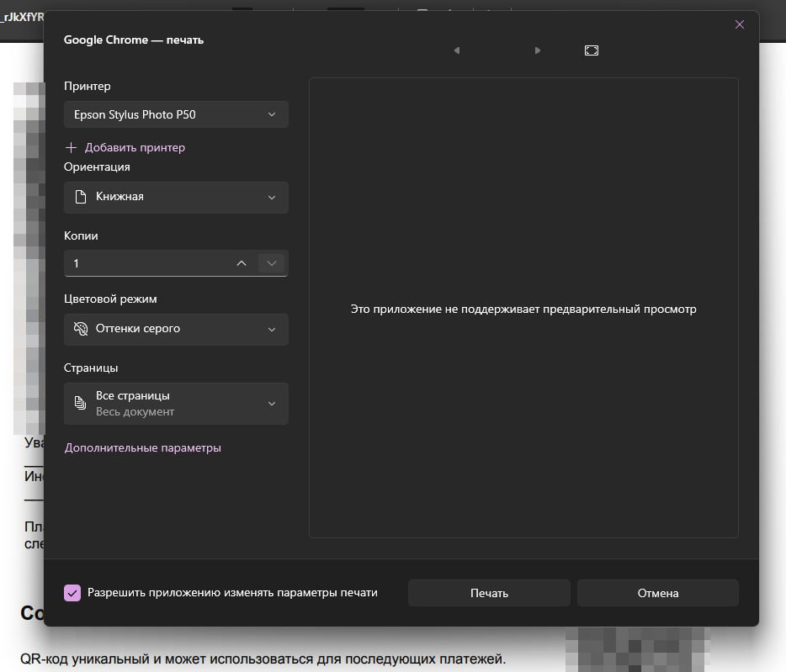Open the Epson Stylus Photo P50 printer dropdown
Image resolution: width=786 pixels, height=672 pixels.
[176, 114]
